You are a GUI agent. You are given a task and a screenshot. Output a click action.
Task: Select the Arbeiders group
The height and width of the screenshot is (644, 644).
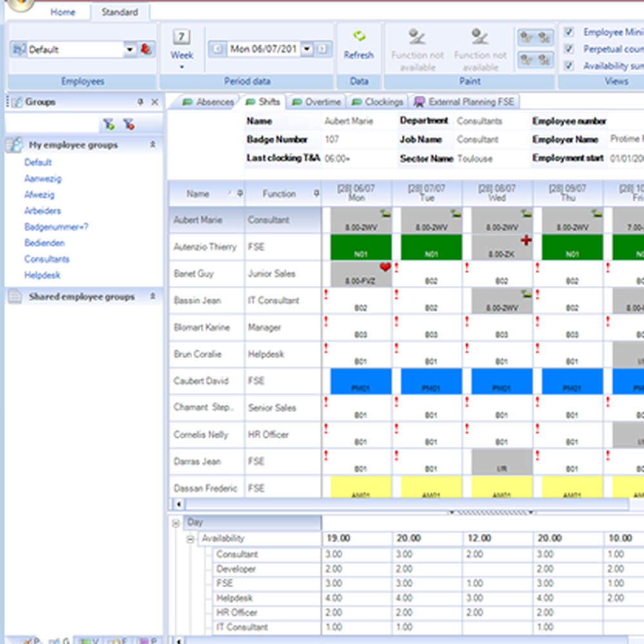(43, 211)
